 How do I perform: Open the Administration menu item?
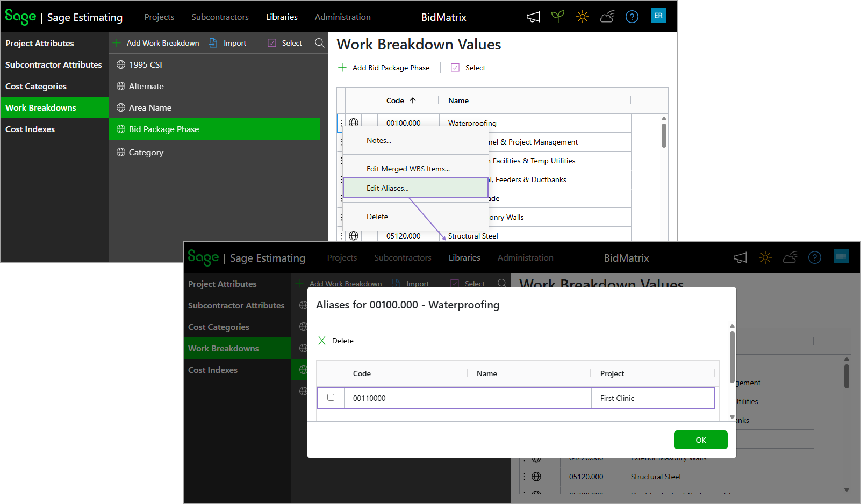[x=342, y=17]
